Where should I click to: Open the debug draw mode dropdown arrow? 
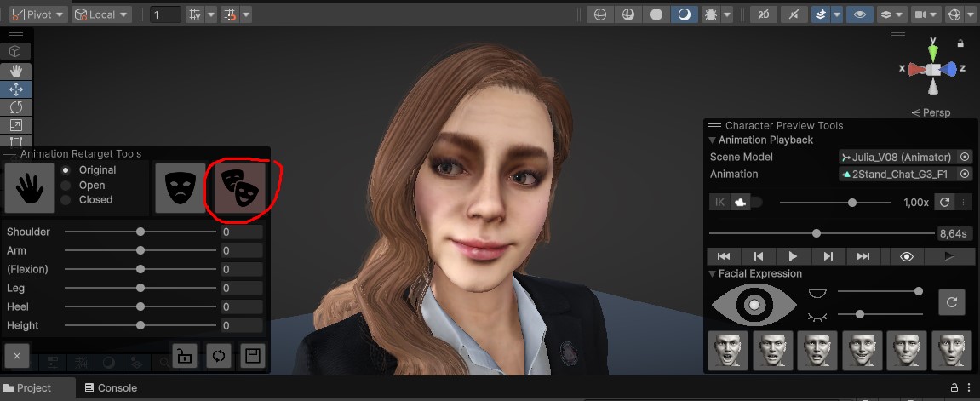pyautogui.click(x=727, y=14)
